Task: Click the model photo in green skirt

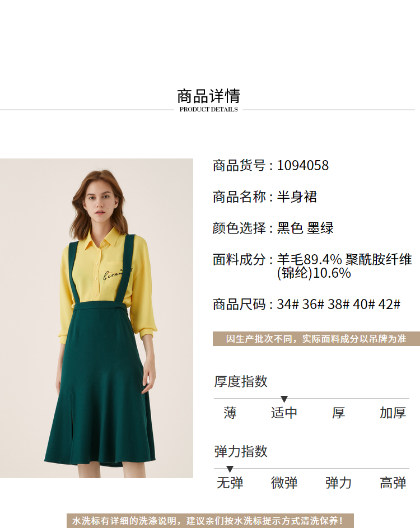Action: (x=96, y=318)
